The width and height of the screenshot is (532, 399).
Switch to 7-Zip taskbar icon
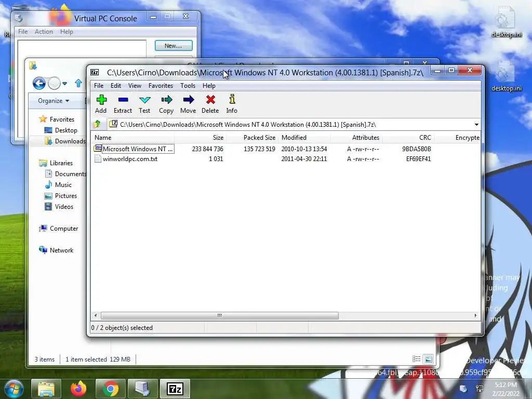pos(175,389)
